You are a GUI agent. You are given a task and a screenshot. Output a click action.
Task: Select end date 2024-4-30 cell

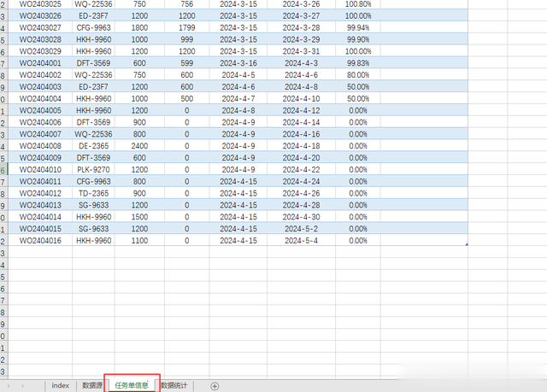301,217
